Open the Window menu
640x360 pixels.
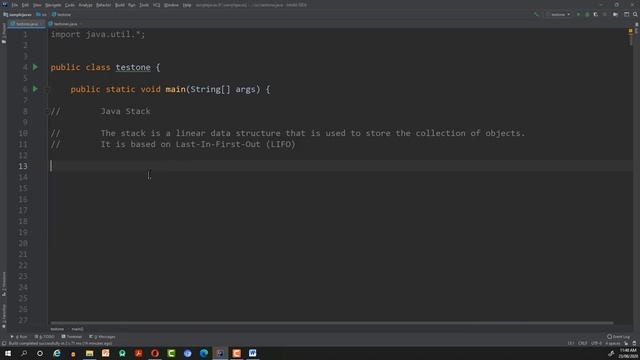171,5
